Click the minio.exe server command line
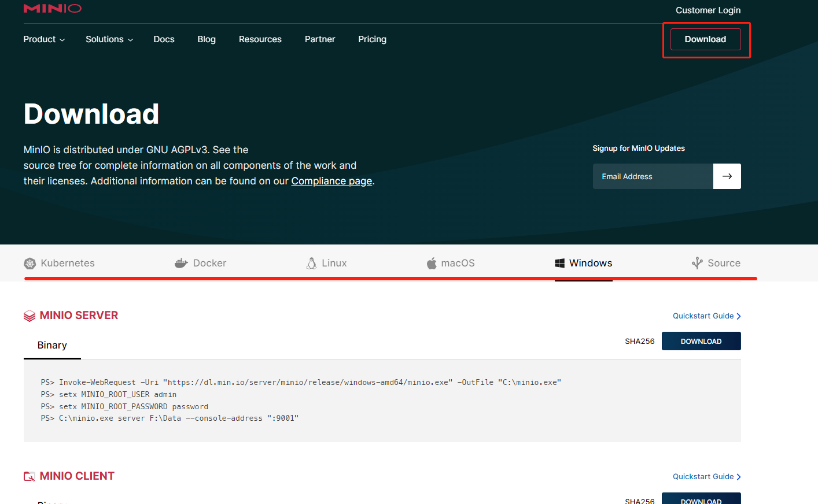 point(170,418)
